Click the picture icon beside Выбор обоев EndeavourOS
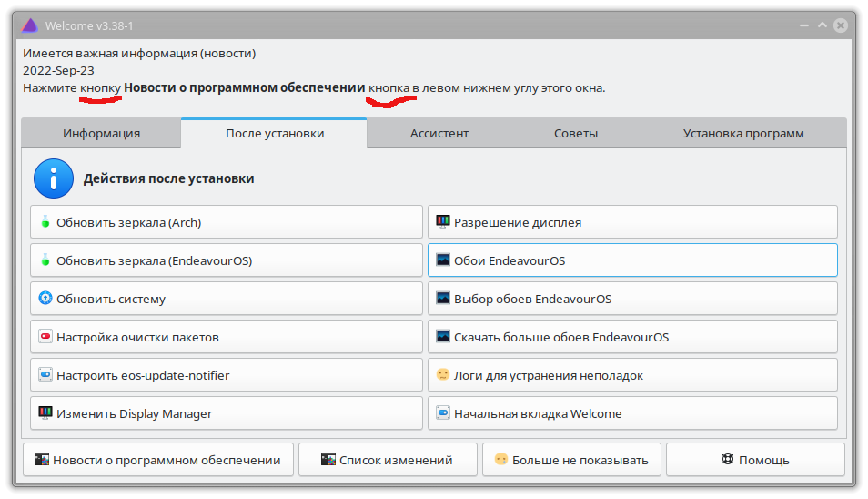The image size is (868, 499). (x=443, y=298)
